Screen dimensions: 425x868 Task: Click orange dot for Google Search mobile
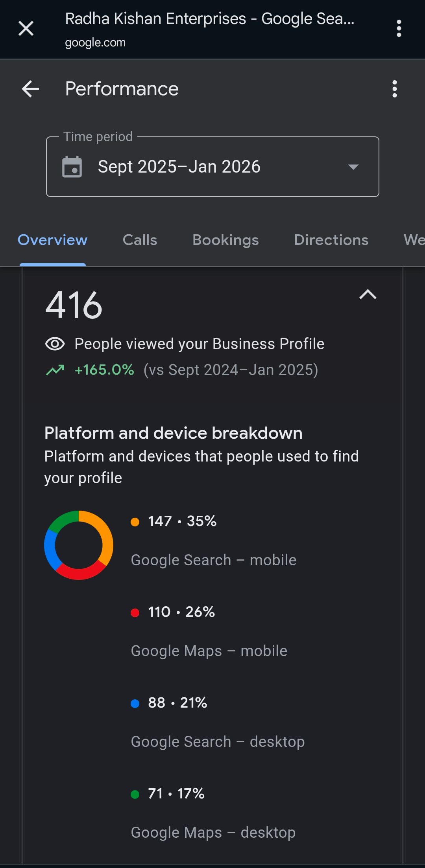135,522
